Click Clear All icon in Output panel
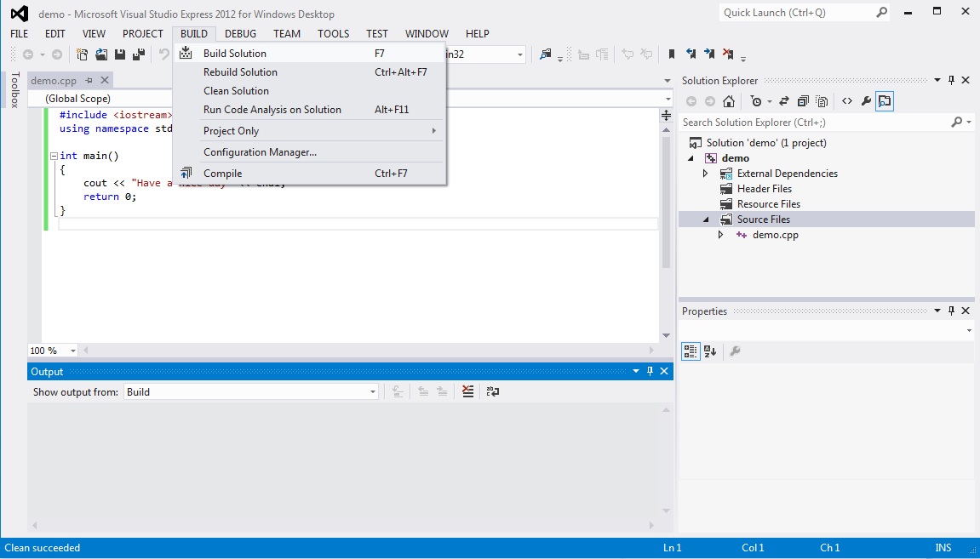Screen dimensions: 980x559 pos(467,391)
